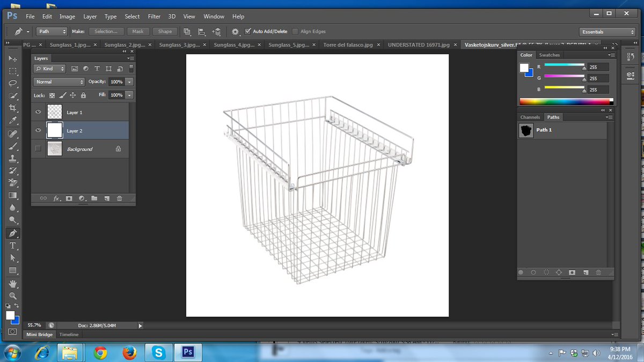Open the Window menu
644x362 pixels.
214,17
